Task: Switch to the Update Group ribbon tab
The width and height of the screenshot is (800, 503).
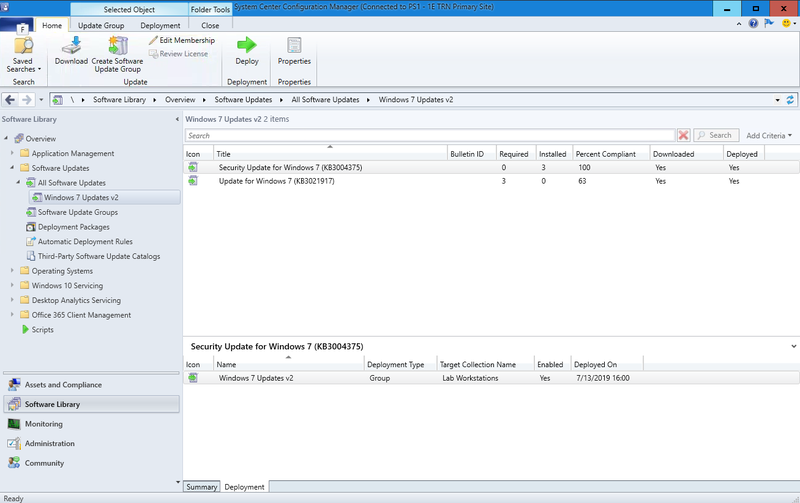Action: tap(101, 25)
